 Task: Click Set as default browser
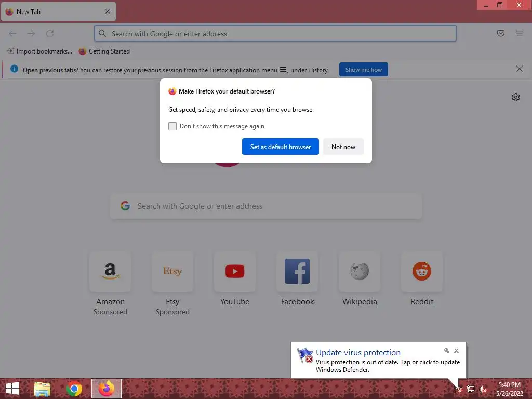(x=280, y=147)
